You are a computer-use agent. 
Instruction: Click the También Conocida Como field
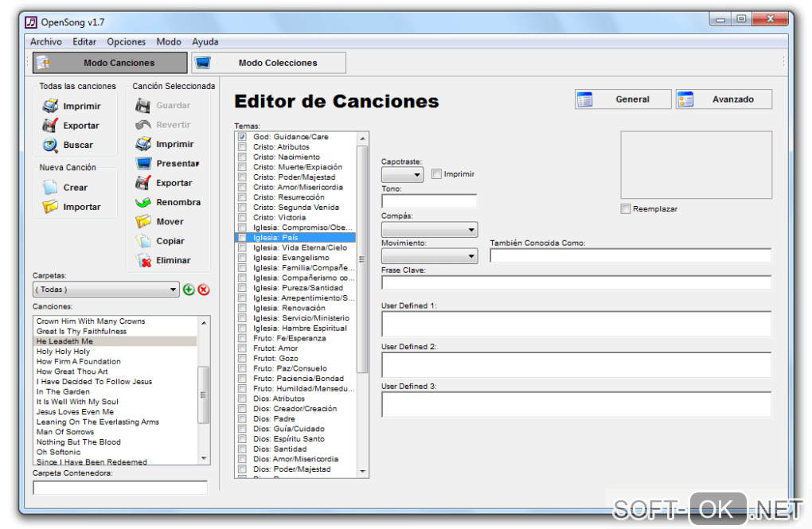coord(630,255)
